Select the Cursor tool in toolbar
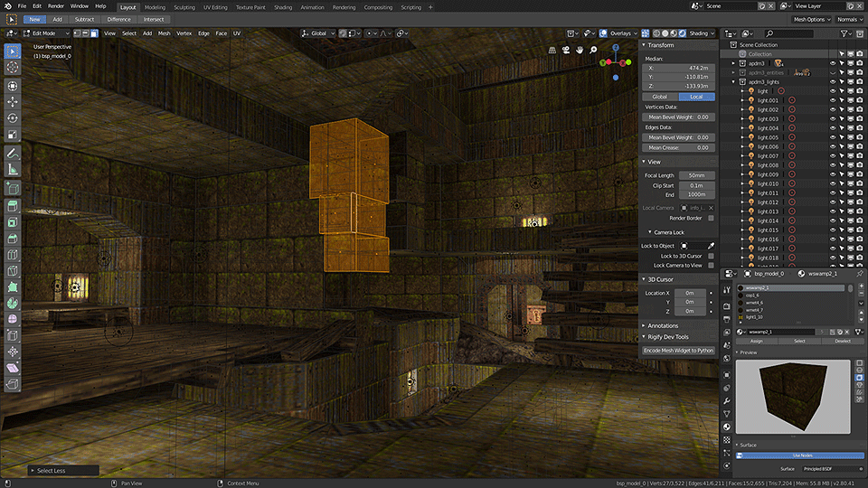 [x=12, y=68]
